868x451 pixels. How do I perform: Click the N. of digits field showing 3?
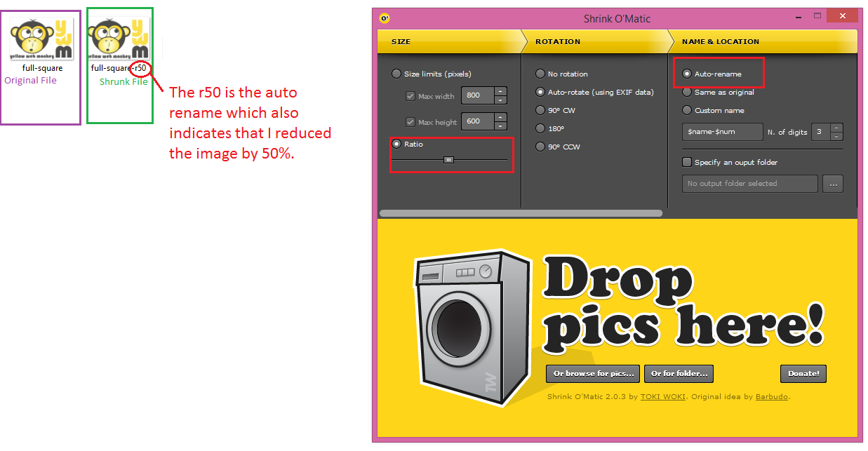(x=821, y=132)
